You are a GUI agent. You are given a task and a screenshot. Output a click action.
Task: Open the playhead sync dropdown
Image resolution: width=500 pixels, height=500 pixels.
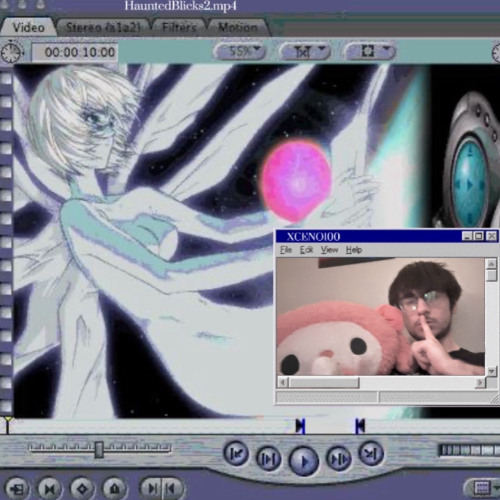click(x=305, y=51)
